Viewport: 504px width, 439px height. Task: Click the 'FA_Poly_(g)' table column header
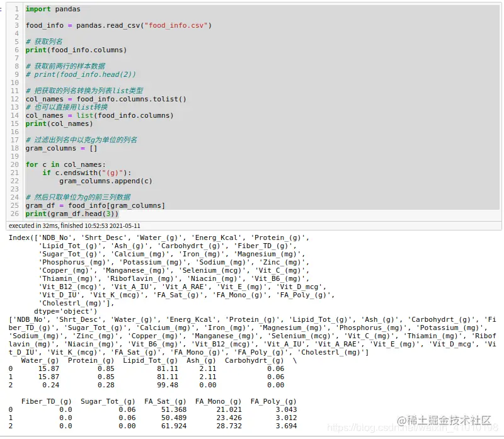coord(273,401)
